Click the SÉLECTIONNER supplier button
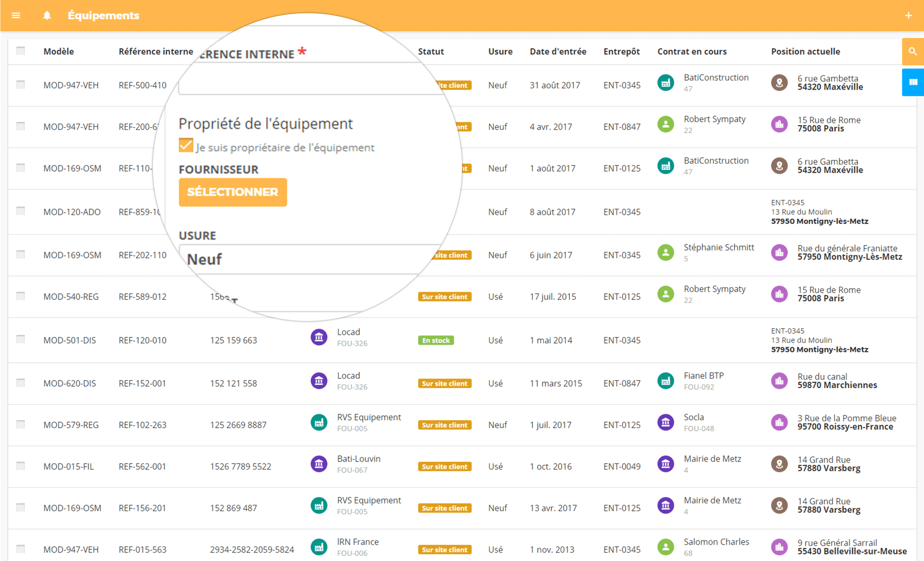924x561 pixels. (x=233, y=192)
